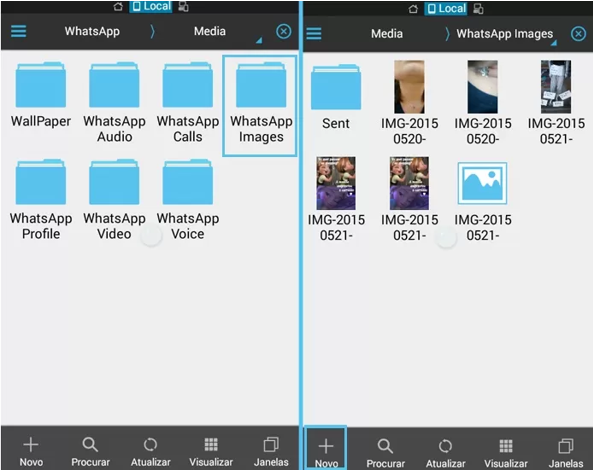593x470 pixels.
Task: Select Local tab in right pane
Action: click(446, 9)
